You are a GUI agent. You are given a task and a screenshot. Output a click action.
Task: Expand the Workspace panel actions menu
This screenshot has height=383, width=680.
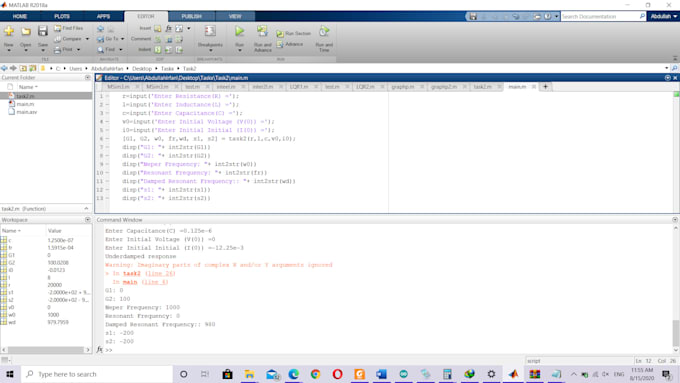click(x=88, y=220)
